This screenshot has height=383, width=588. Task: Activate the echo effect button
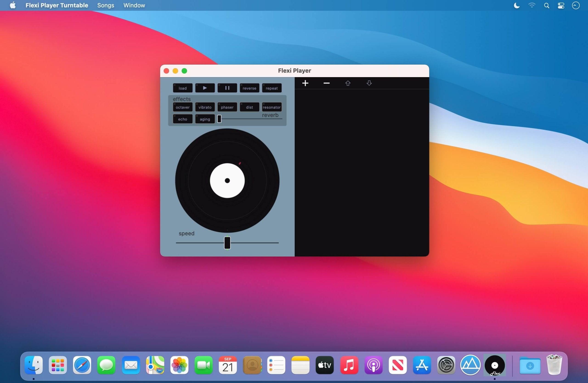183,119
